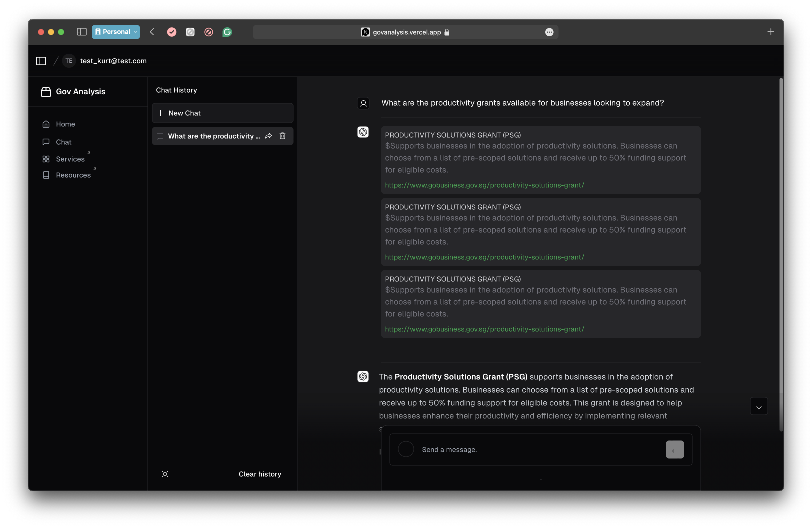Click the trash icon on chat history item
Image resolution: width=812 pixels, height=528 pixels.
tap(282, 136)
